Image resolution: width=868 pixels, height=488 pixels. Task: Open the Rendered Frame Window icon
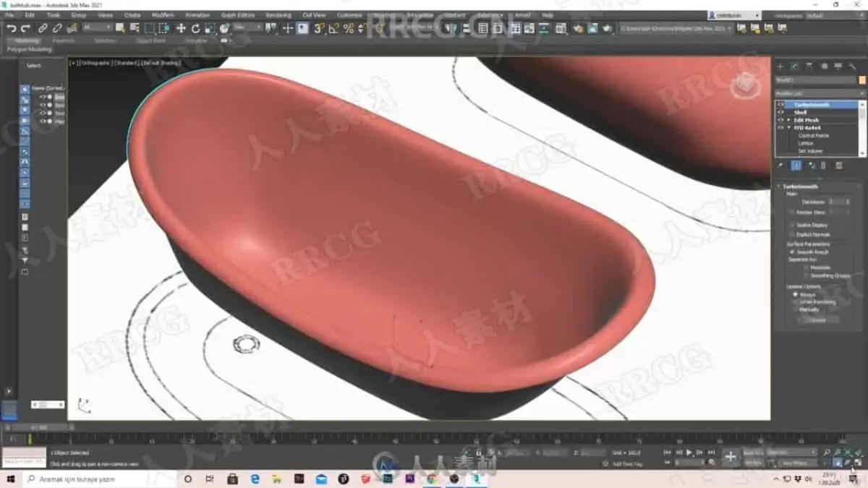point(593,28)
